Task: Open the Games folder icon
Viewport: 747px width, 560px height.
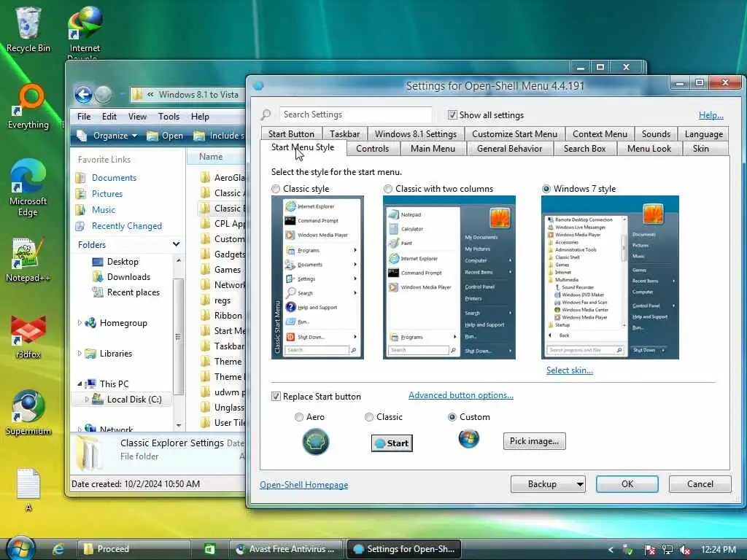Action: 205,270
